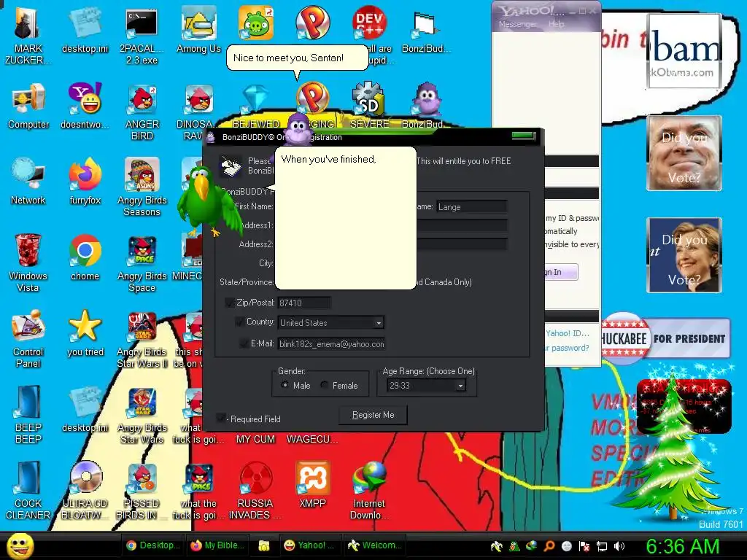The height and width of the screenshot is (560, 747).
Task: Click the smiley Start button
Action: pyautogui.click(x=20, y=546)
